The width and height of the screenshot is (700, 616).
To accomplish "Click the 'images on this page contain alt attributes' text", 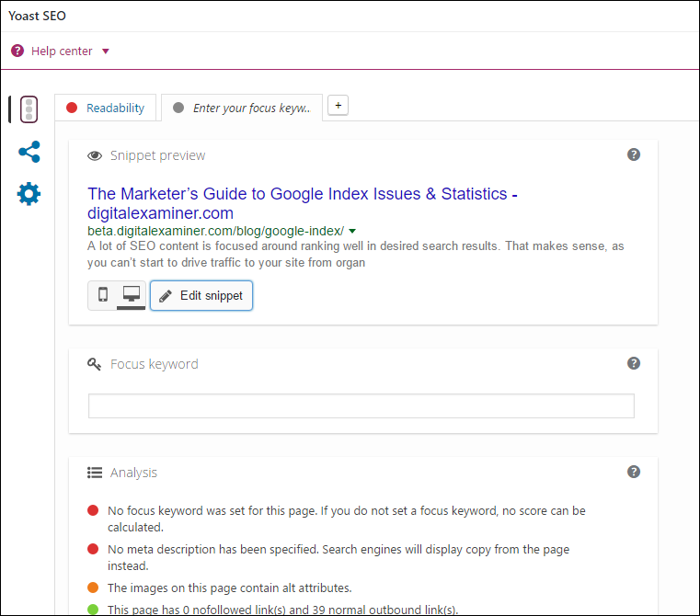I will [x=229, y=587].
